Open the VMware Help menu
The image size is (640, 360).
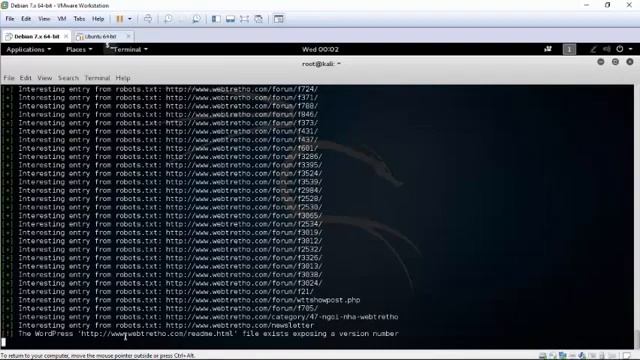pos(98,19)
